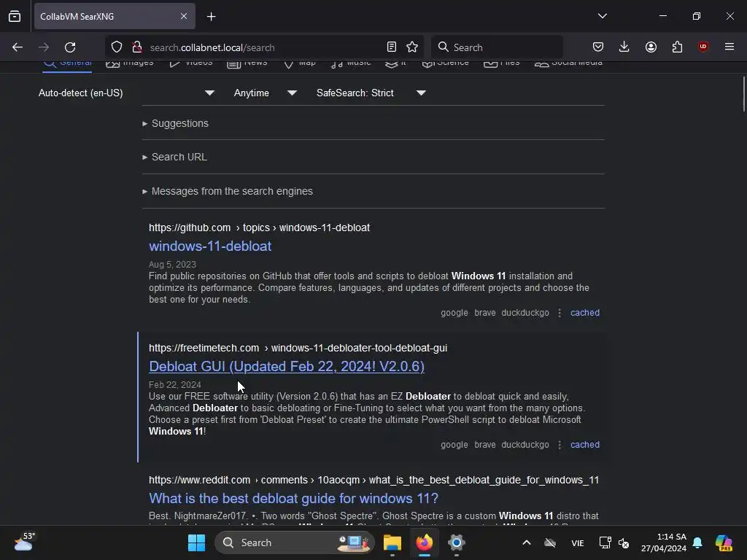Image resolution: width=747 pixels, height=560 pixels.
Task: Click freetimetech.com result URL text
Action: (x=298, y=348)
